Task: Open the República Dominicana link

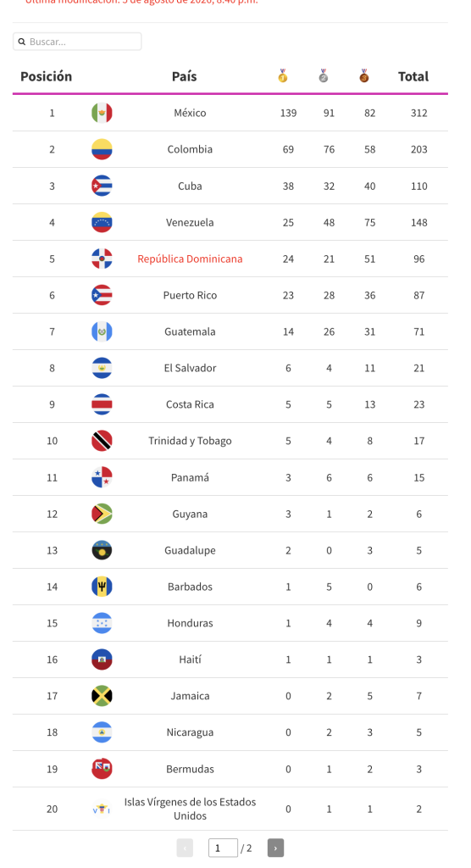Action: pos(190,259)
